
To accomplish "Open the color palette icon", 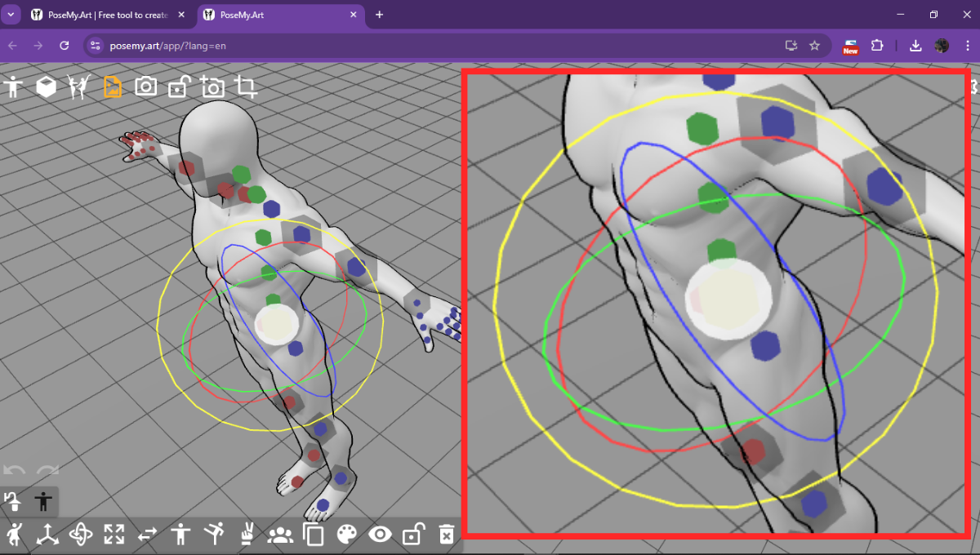I will click(x=346, y=535).
